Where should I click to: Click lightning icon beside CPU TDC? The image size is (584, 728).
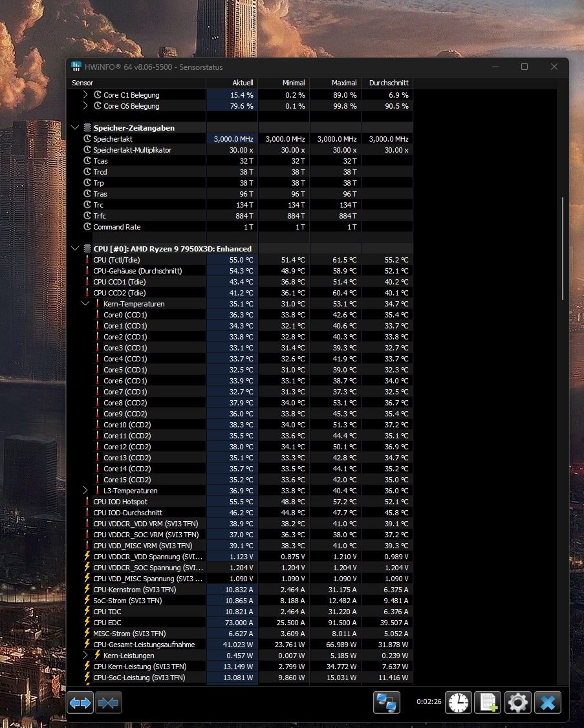coord(87,612)
